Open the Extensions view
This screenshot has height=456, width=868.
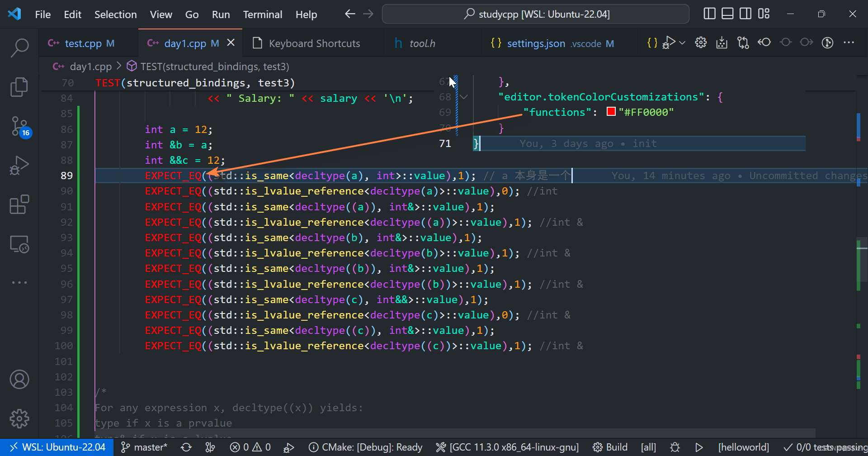point(19,204)
